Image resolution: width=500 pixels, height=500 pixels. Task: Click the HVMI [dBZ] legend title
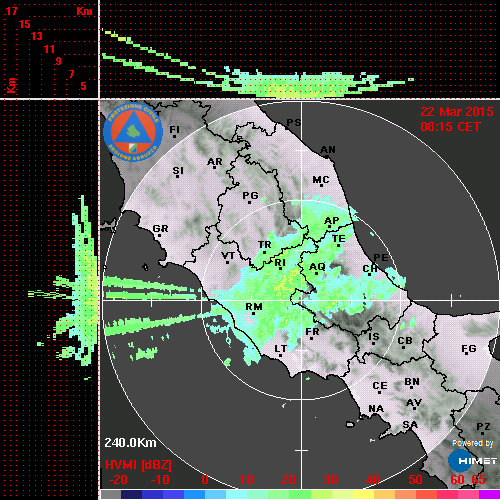coord(138,465)
